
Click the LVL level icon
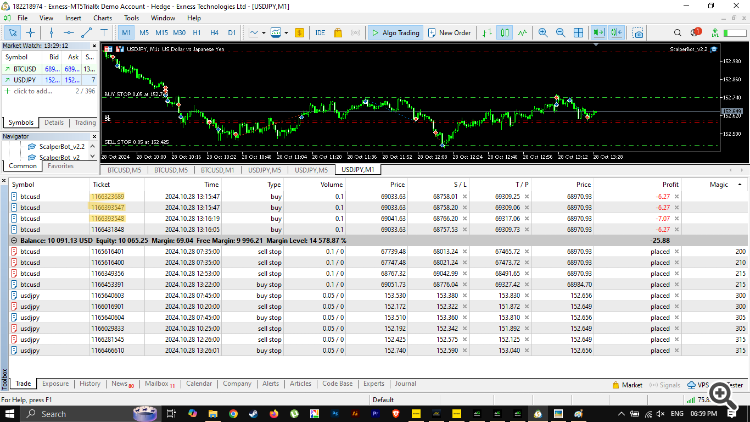[715, 33]
